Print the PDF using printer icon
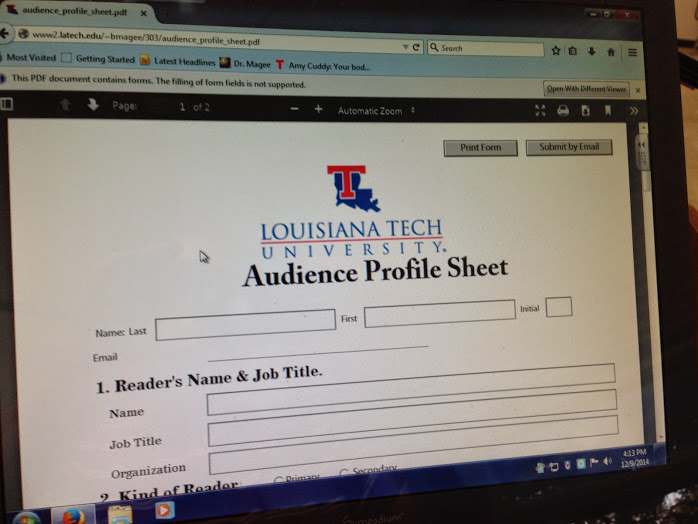Image resolution: width=698 pixels, height=524 pixels. pos(563,110)
